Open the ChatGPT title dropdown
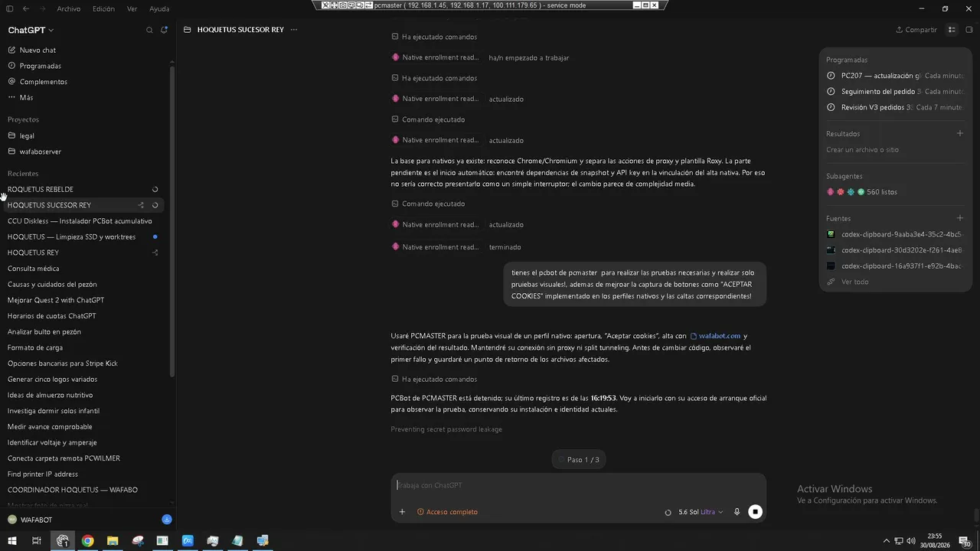Screen dimensions: 980x551 [x=31, y=30]
